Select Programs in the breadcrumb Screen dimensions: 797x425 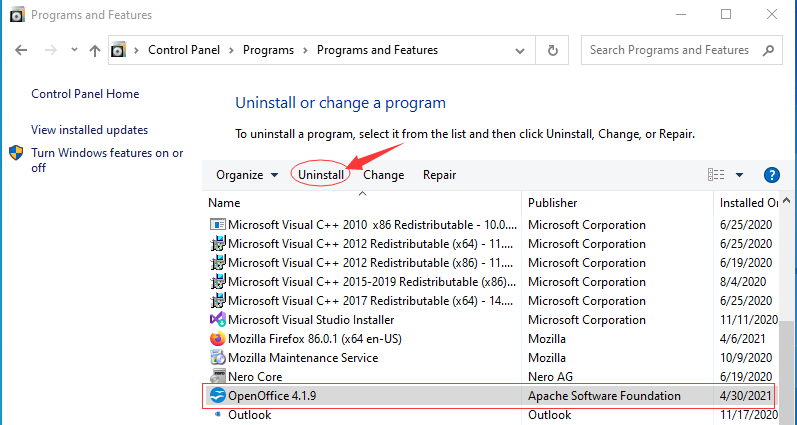tap(268, 50)
